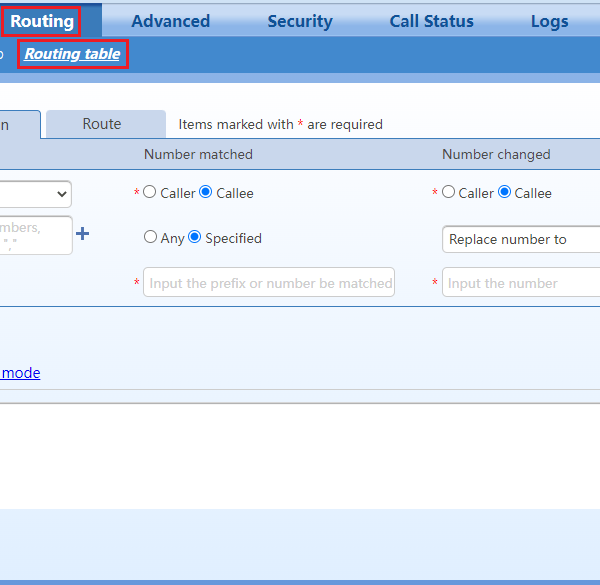
Task: Open the dropdown left of Number matched
Action: [35, 193]
